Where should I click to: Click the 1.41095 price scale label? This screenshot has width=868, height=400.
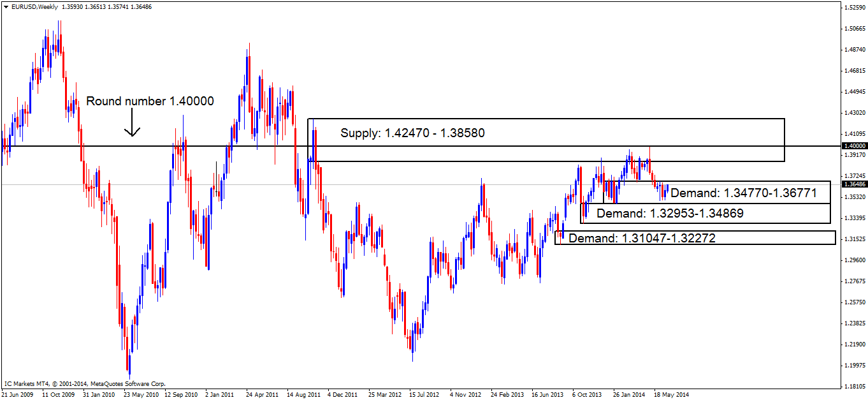pos(854,133)
